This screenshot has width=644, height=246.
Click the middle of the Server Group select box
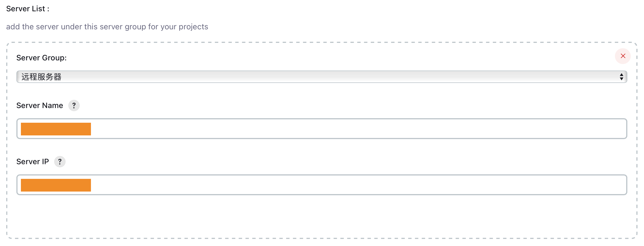321,77
